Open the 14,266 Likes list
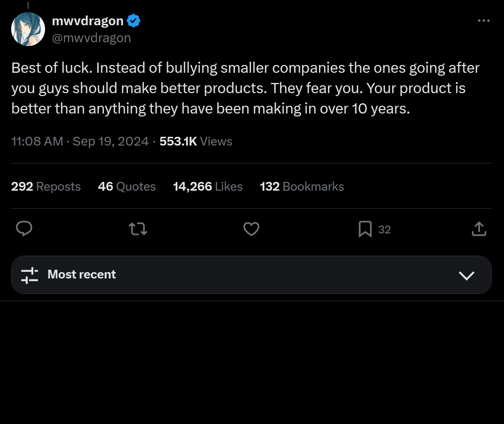Image resolution: width=504 pixels, height=424 pixels. tap(207, 187)
